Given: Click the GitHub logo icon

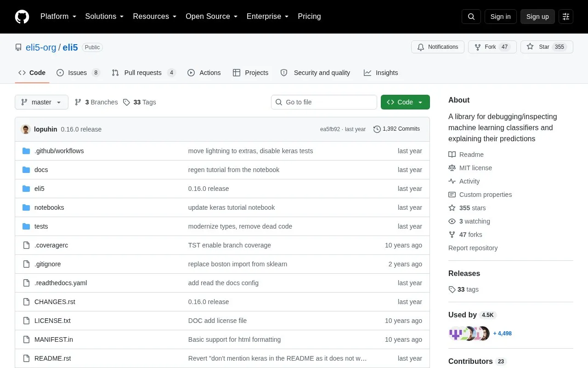Looking at the screenshot, I should tap(22, 17).
